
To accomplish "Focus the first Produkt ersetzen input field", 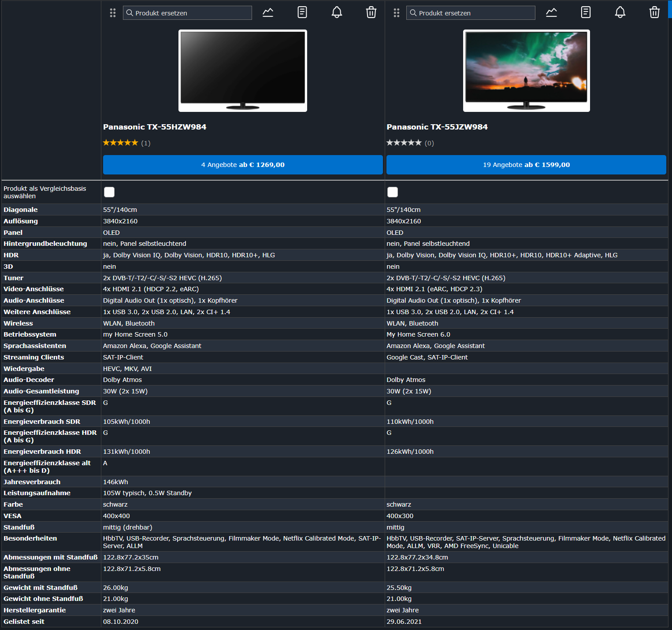I will (187, 13).
